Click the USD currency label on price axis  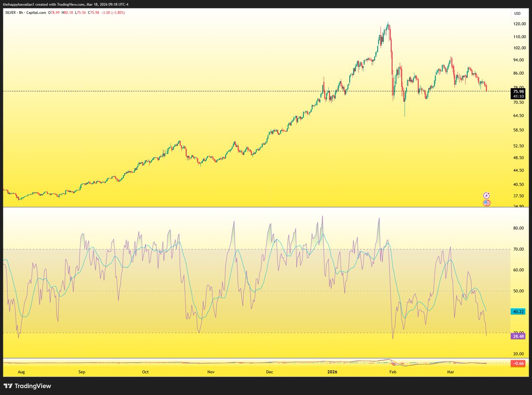(x=517, y=13)
